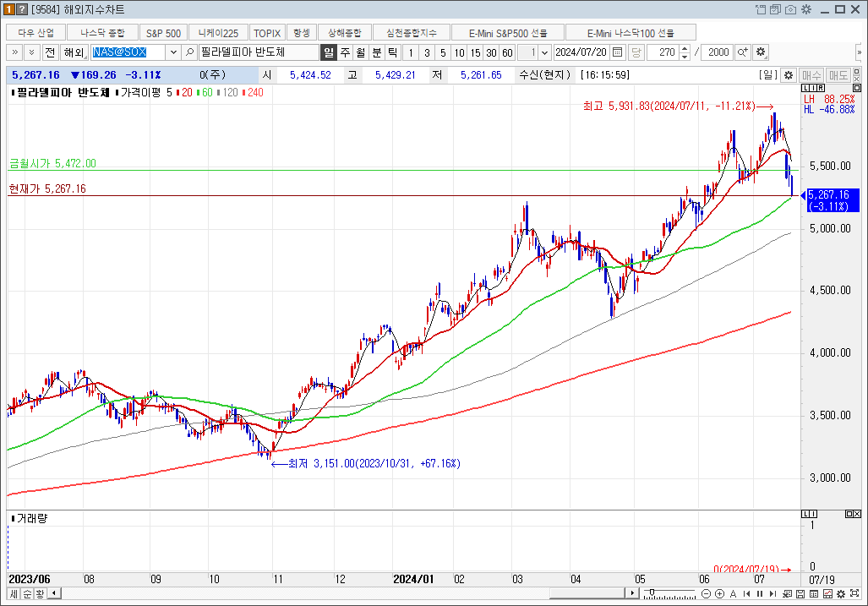This screenshot has height=606, width=868.
Task: Click the chart settings gear in the toolbar
Action: tap(761, 52)
